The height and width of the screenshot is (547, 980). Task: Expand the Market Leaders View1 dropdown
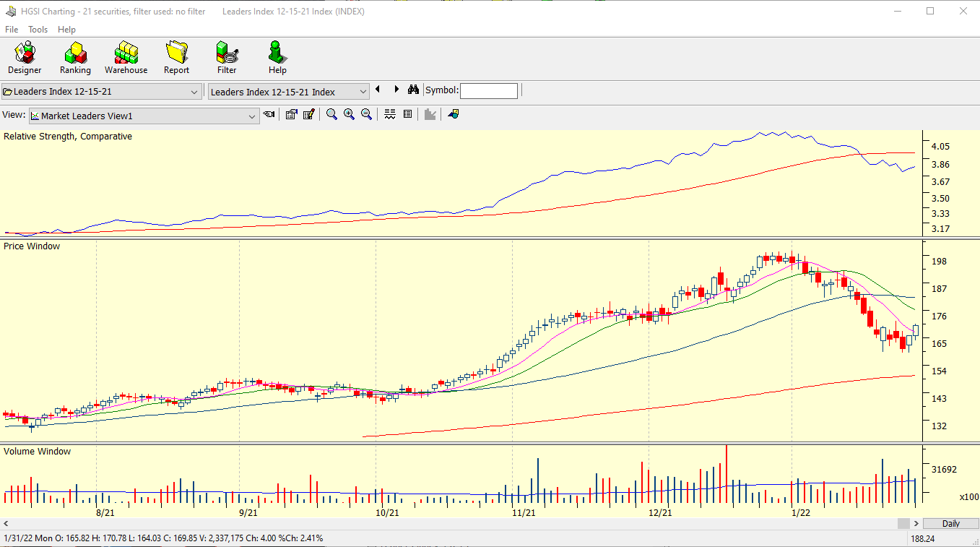pyautogui.click(x=144, y=116)
